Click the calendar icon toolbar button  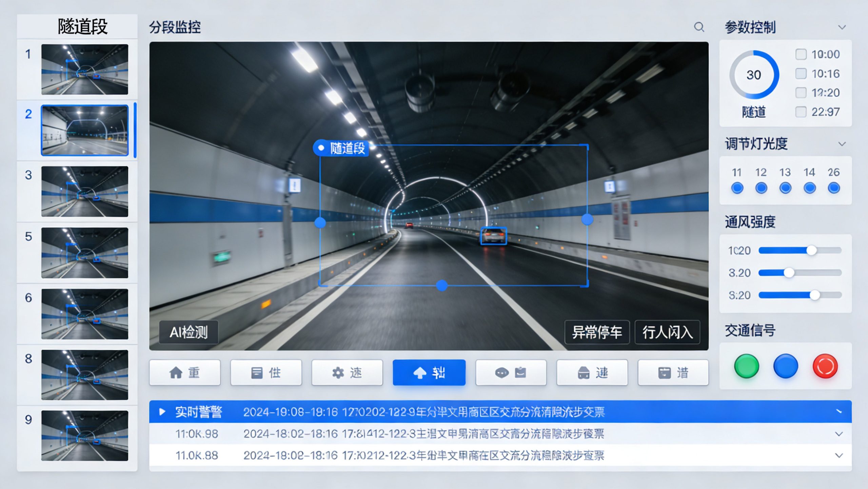click(673, 373)
